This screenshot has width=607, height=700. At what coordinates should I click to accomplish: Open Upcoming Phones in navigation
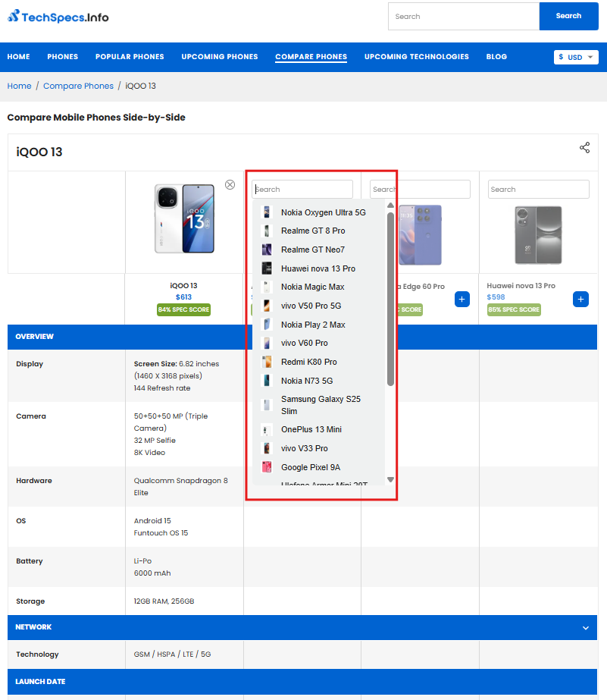(220, 57)
